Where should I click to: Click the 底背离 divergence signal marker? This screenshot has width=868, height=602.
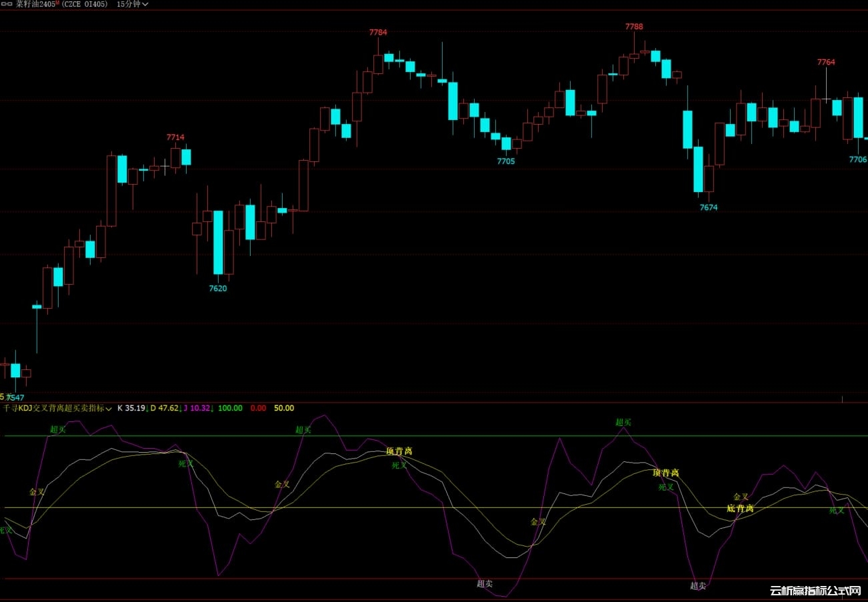coord(740,509)
